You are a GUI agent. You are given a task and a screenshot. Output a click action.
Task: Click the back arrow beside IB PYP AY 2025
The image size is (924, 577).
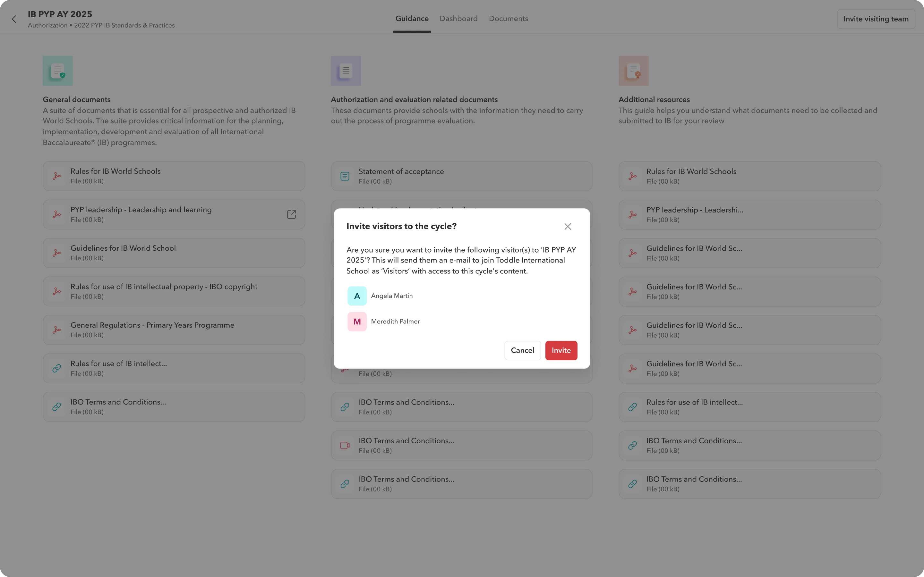click(14, 19)
